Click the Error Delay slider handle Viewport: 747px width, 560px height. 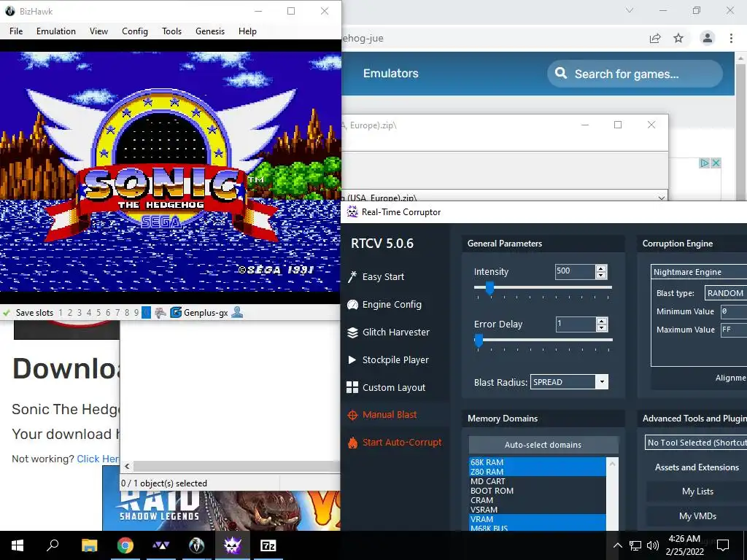[x=479, y=340]
